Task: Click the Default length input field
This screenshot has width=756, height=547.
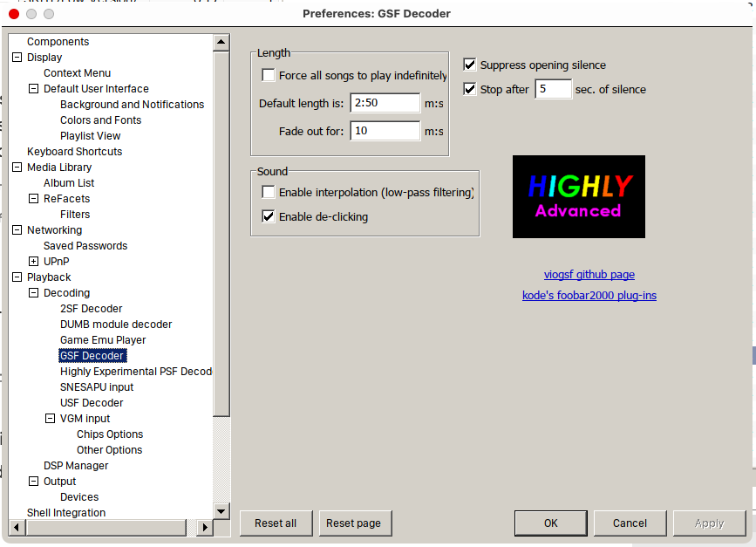Action: [x=385, y=103]
